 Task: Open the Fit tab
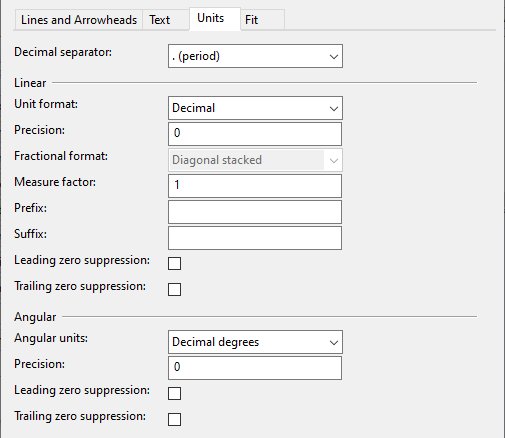(x=263, y=20)
